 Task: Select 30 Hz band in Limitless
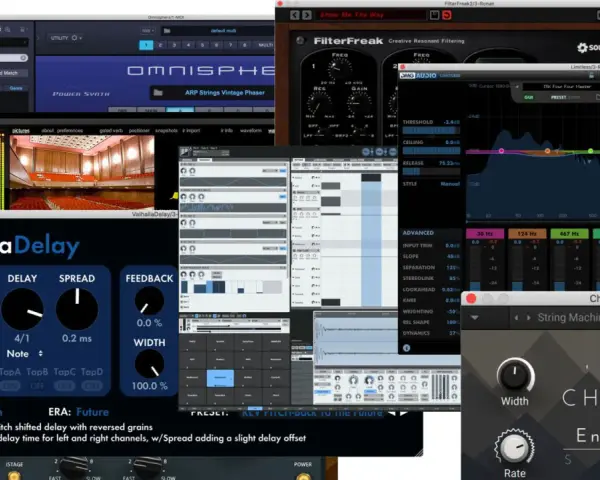[485, 233]
